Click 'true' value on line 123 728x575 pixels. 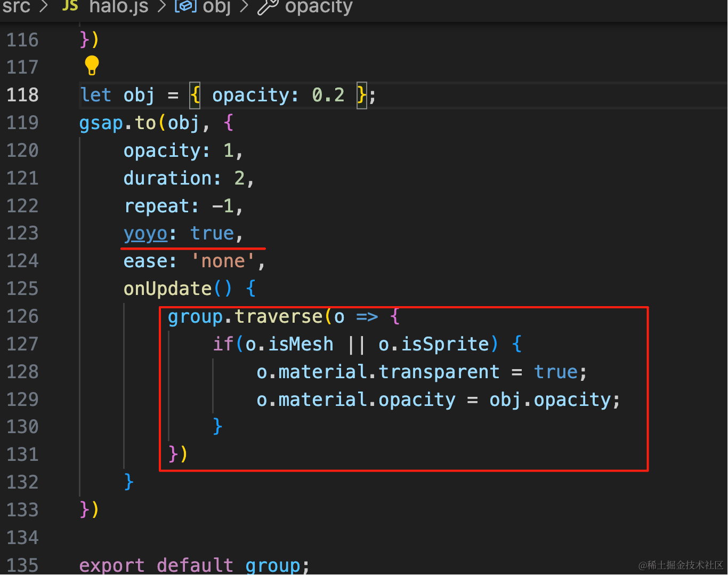212,234
